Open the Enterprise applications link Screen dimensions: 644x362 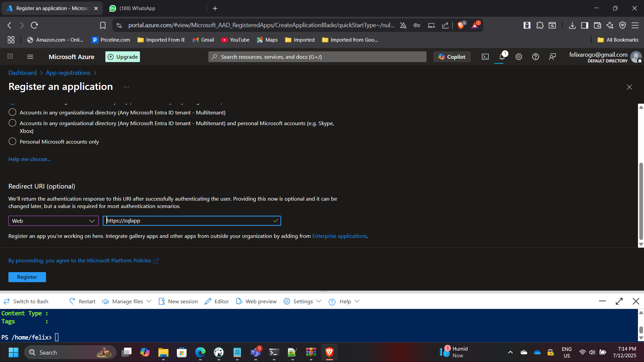point(339,236)
